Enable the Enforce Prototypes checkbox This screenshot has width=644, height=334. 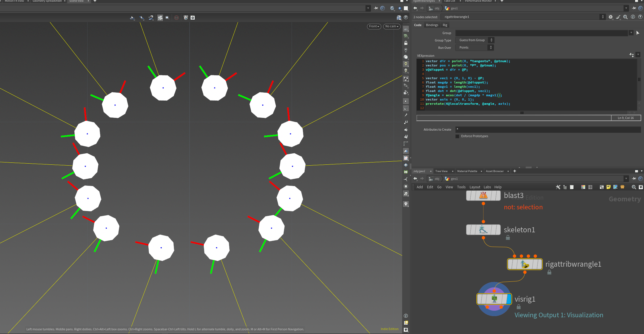click(457, 136)
